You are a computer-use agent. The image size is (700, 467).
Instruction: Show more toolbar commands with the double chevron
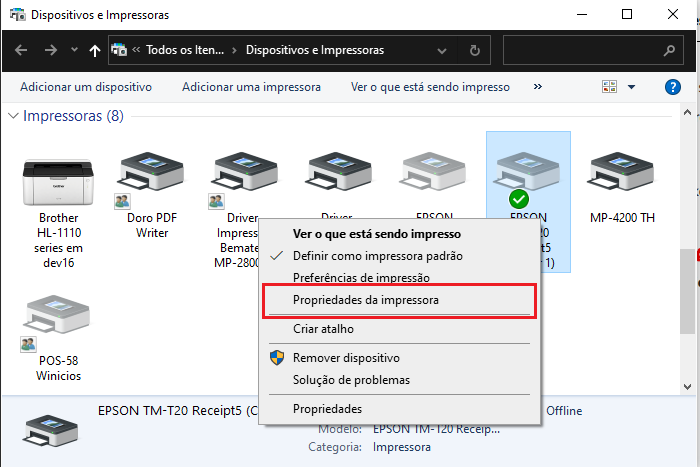pos(538,87)
